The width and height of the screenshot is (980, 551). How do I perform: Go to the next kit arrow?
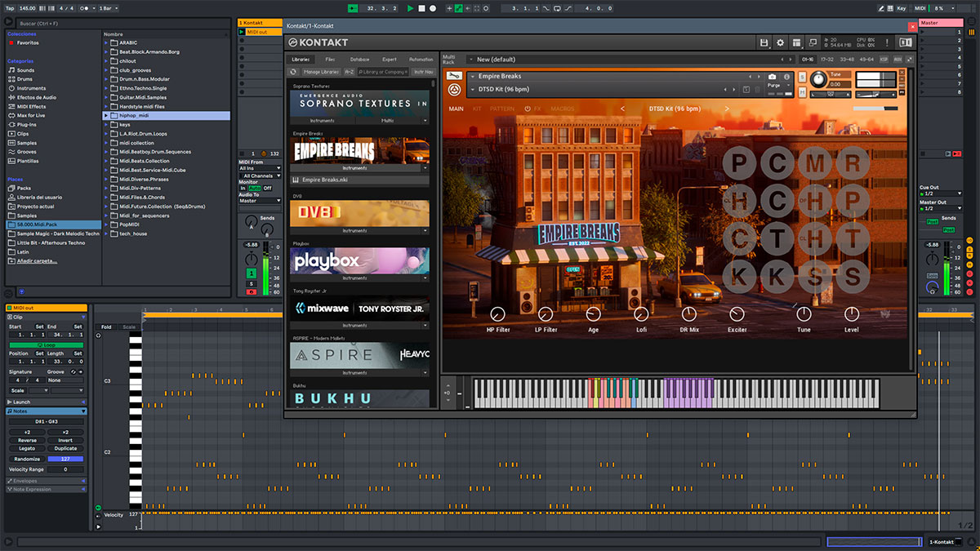727,109
